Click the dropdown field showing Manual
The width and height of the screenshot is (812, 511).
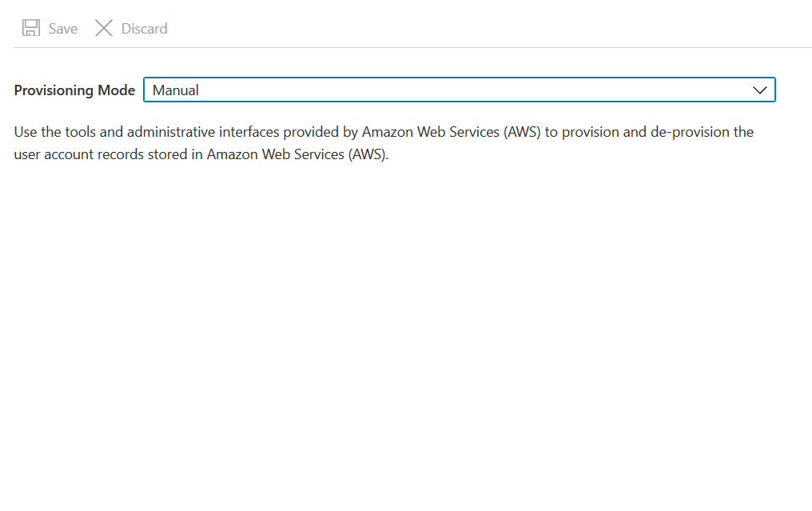click(x=460, y=90)
